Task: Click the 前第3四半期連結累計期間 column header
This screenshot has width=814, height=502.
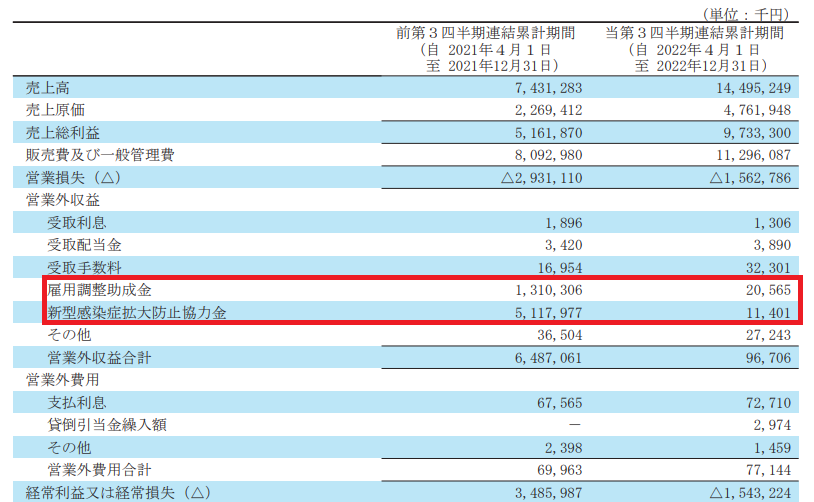Action: tap(486, 33)
